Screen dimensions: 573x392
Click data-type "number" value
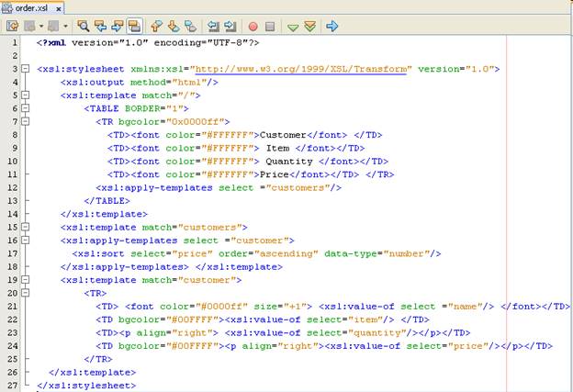(x=407, y=253)
